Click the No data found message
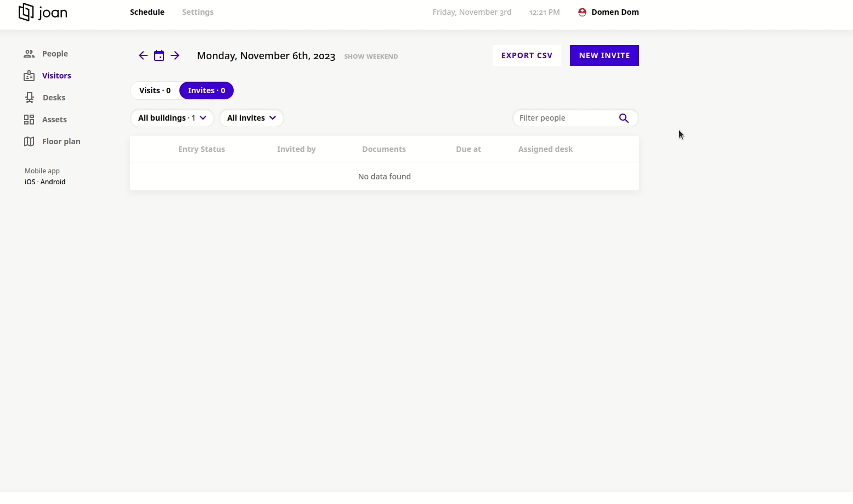 (x=385, y=177)
